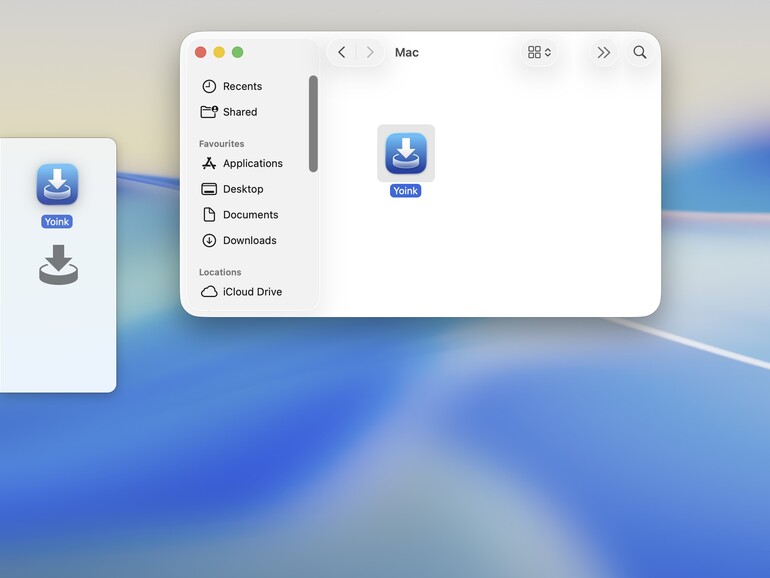770x578 pixels.
Task: Show more toolbar items with double chevron
Action: tap(604, 52)
